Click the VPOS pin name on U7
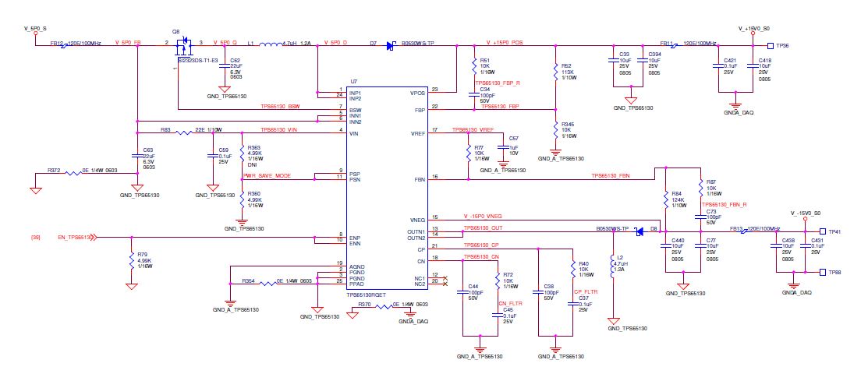 click(418, 92)
